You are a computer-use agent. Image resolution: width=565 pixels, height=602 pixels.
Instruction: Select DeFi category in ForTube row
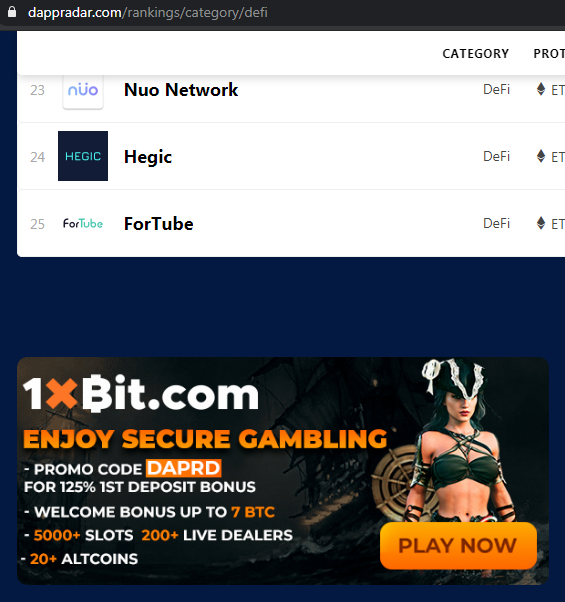point(496,223)
